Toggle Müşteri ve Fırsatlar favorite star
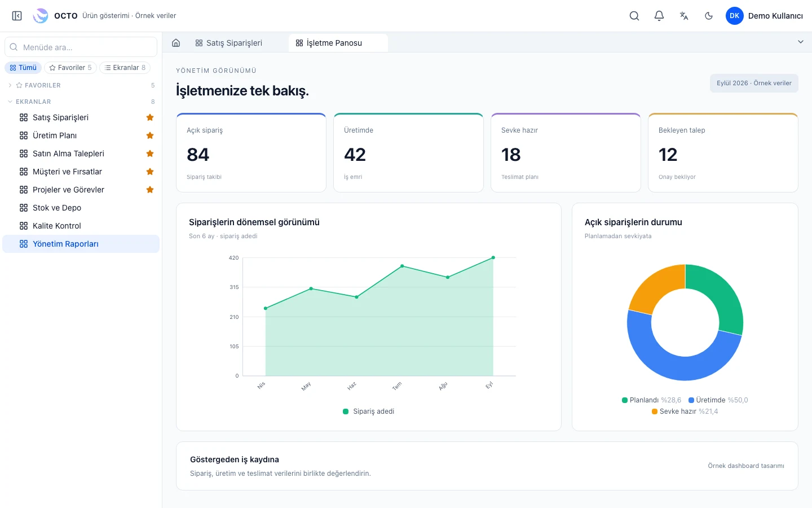 click(x=150, y=172)
